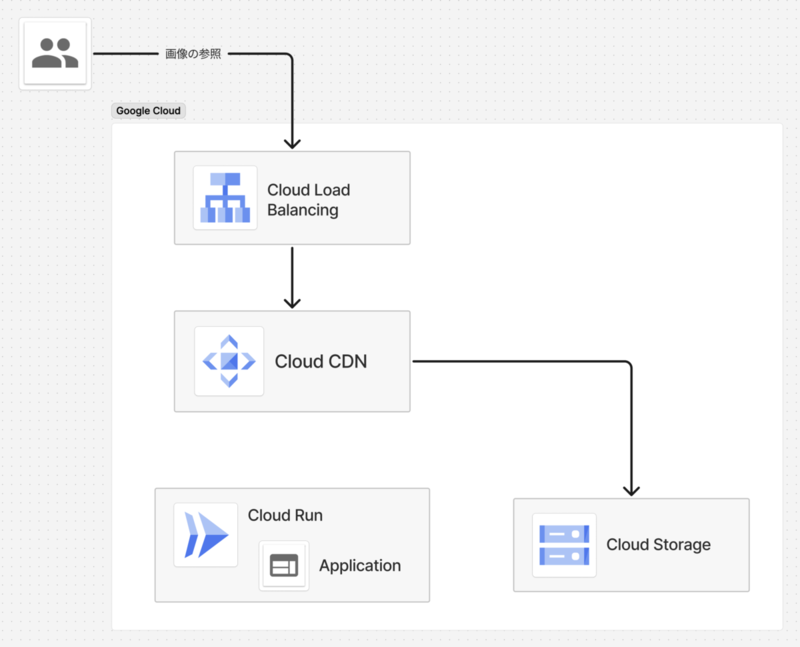Click the Cloud Run text label
Viewport: 800px width, 647px height.
click(x=285, y=515)
